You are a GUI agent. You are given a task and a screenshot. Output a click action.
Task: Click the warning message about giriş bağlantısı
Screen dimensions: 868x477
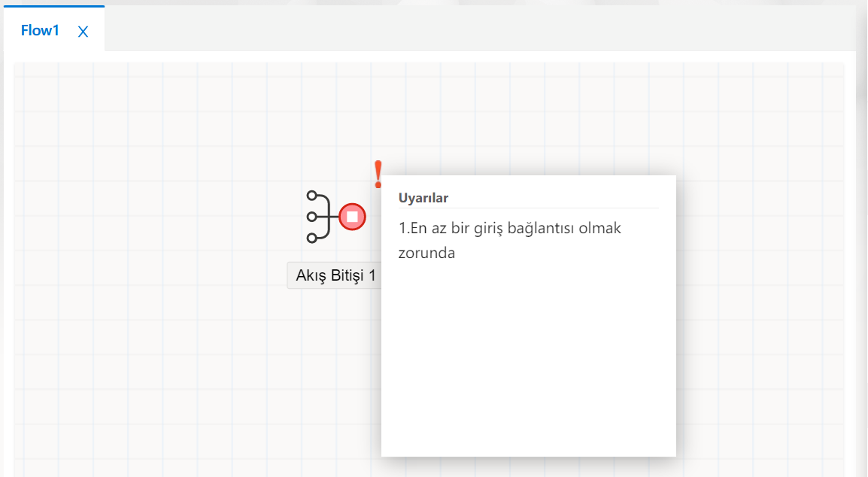point(510,241)
